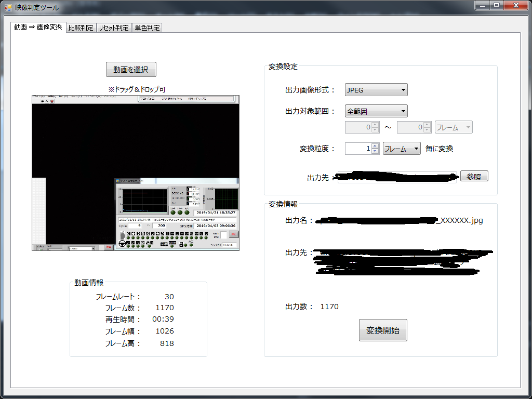Open the 変換粒度 フレーム unit dropdown
Screen dimensions: 532x399
click(x=402, y=149)
